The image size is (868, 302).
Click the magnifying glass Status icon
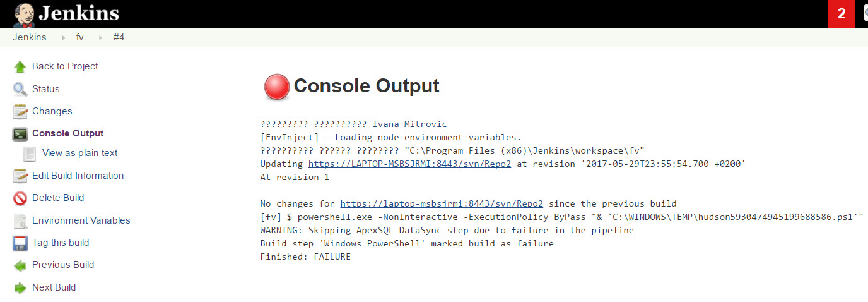(20, 89)
